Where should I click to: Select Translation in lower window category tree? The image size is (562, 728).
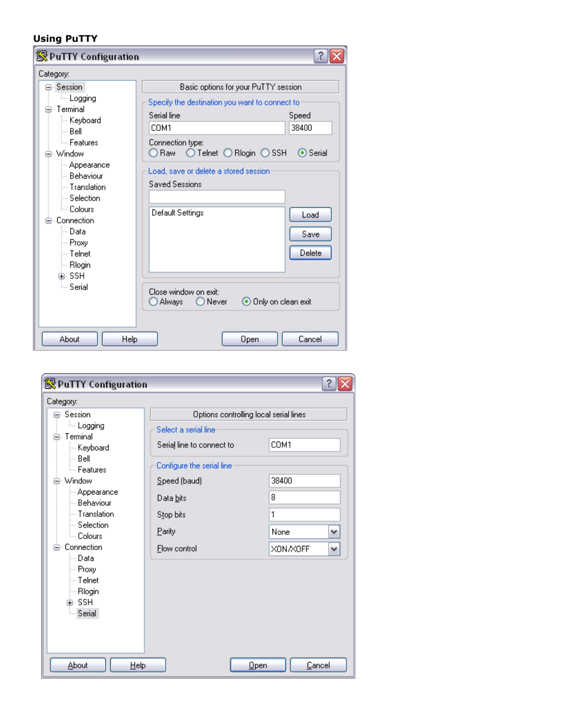click(x=95, y=514)
